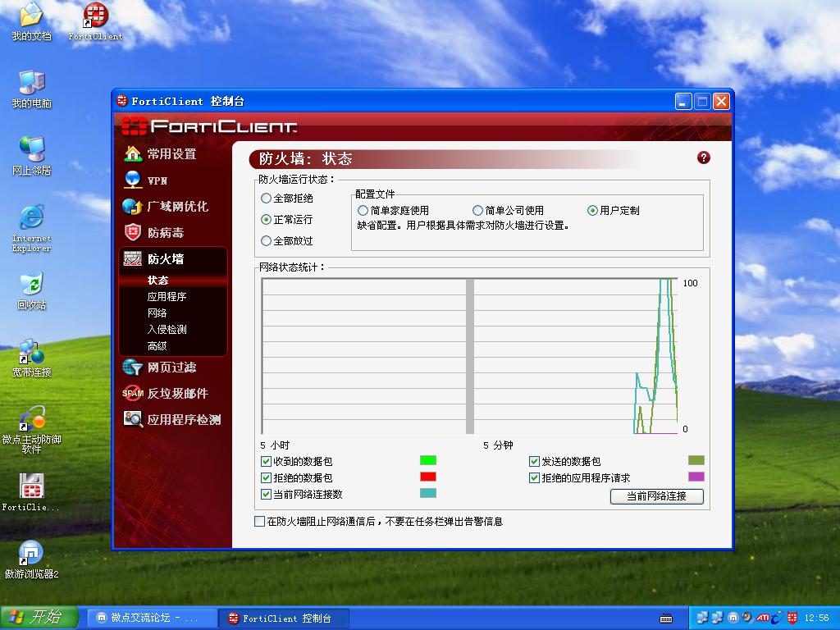Minimize the FortiClient 控制台 window
The height and width of the screenshot is (630, 840).
(x=683, y=101)
